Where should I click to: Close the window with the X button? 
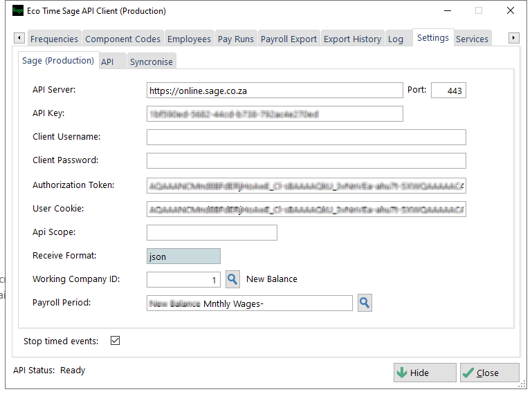(511, 10)
